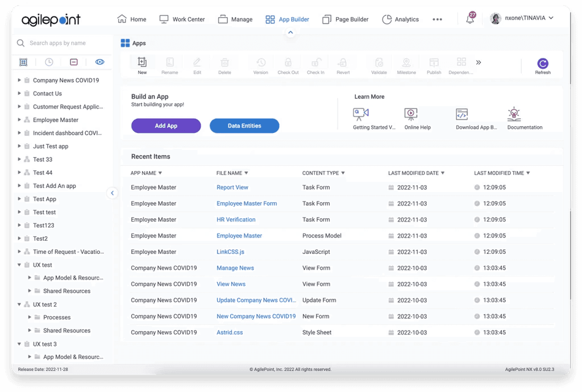This screenshot has height=392, width=582.
Task: Click the collapse-all minus sidebar icon
Action: point(74,62)
